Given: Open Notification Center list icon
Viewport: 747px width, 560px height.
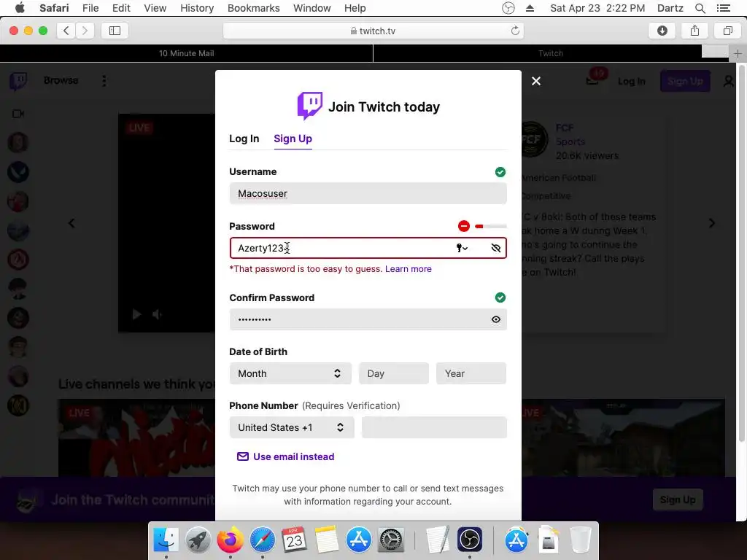Looking at the screenshot, I should pyautogui.click(x=723, y=8).
